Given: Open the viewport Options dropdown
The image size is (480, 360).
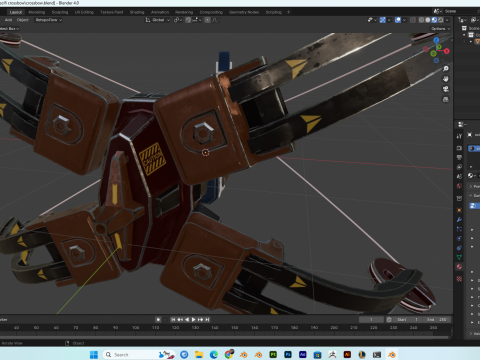Looking at the screenshot, I should (x=440, y=29).
